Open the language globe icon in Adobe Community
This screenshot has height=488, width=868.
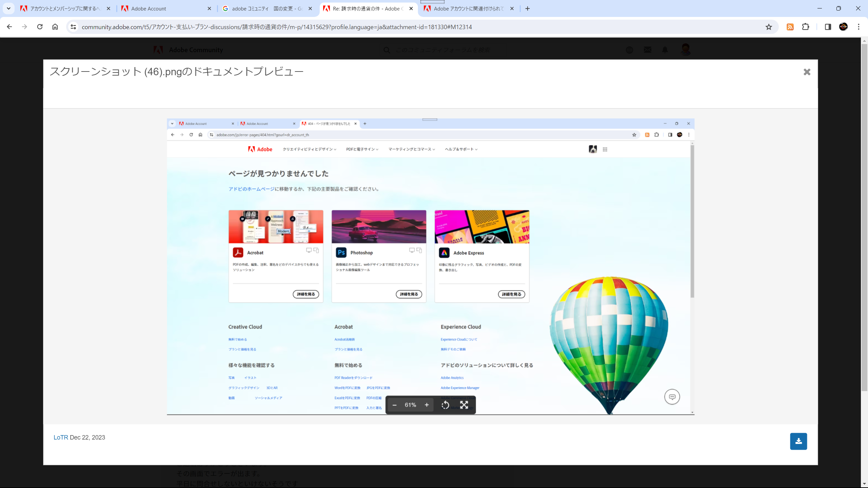(x=629, y=50)
